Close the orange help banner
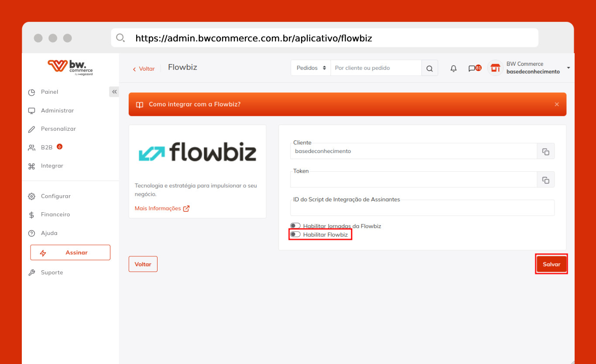This screenshot has height=364, width=596. click(557, 104)
